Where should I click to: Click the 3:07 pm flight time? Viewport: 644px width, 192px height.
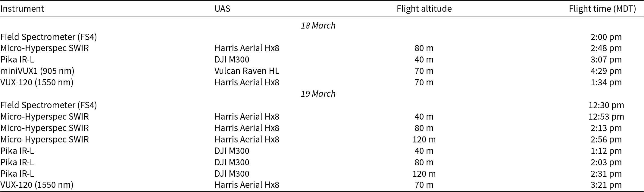coord(606,59)
